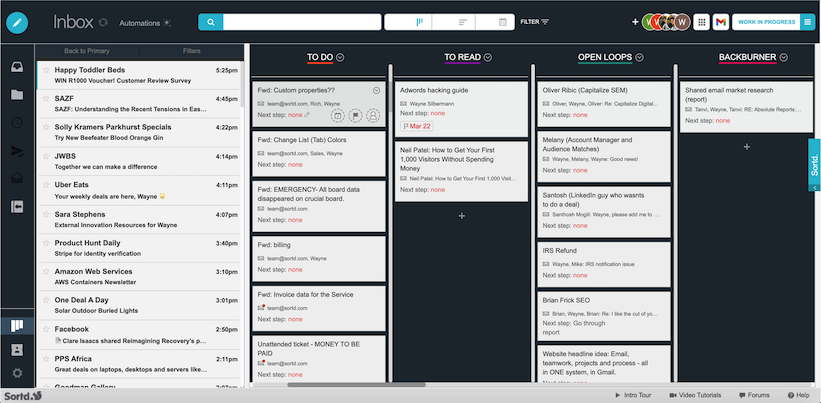Click the TO DO column title
The height and width of the screenshot is (403, 821).
click(320, 57)
